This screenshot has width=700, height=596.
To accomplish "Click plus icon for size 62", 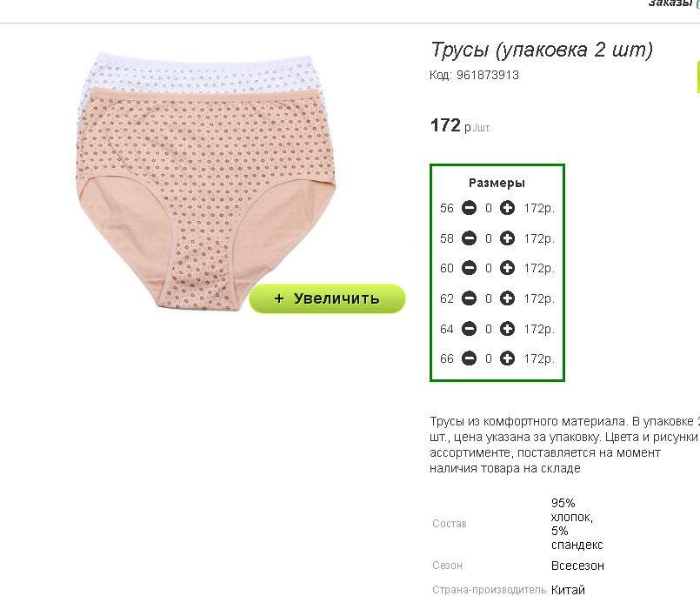I will 507,298.
